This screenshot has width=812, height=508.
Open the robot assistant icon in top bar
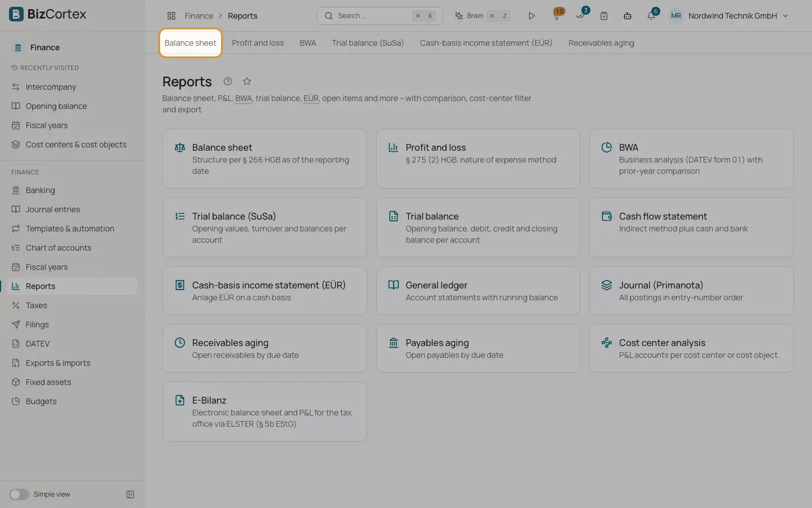[x=627, y=16]
